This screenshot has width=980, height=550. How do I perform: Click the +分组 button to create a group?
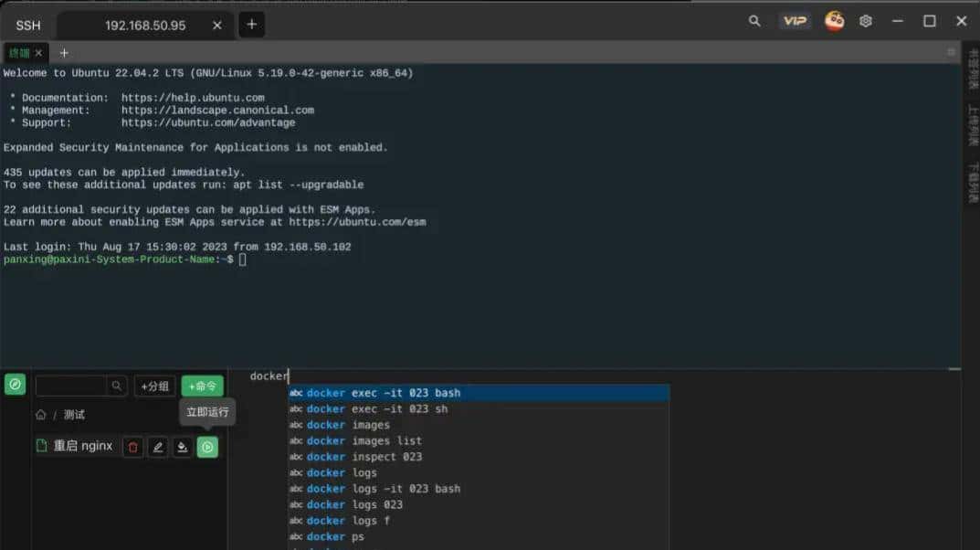pos(154,386)
